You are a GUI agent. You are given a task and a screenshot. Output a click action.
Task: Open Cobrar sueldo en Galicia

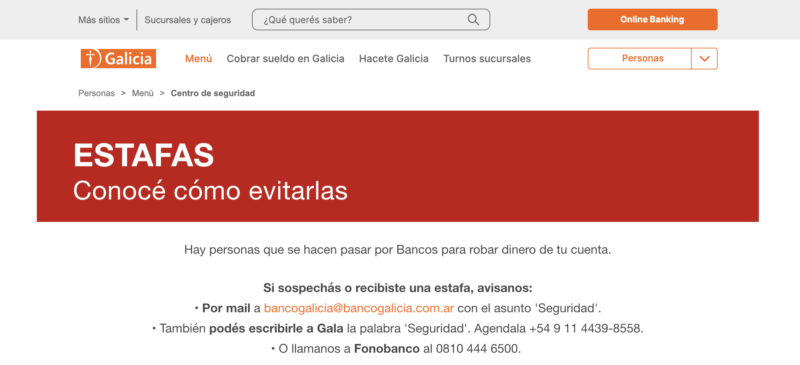[285, 59]
